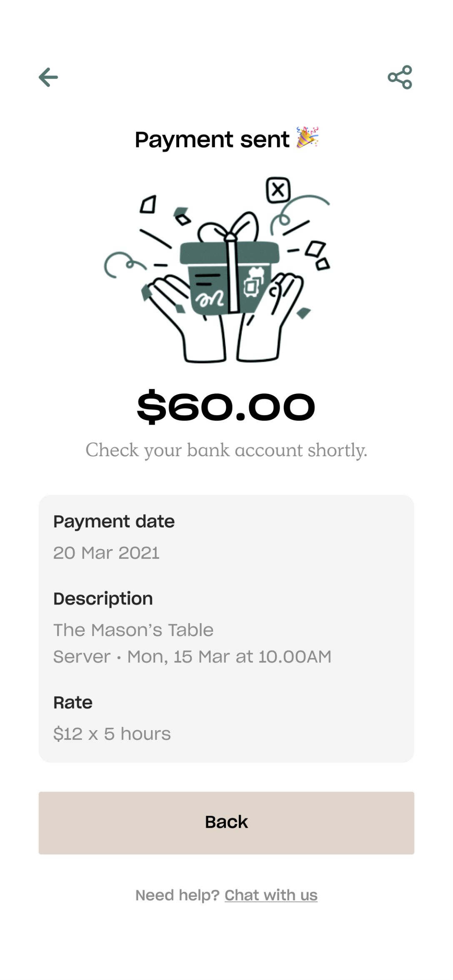Open the share icon
The width and height of the screenshot is (453, 980).
(400, 77)
